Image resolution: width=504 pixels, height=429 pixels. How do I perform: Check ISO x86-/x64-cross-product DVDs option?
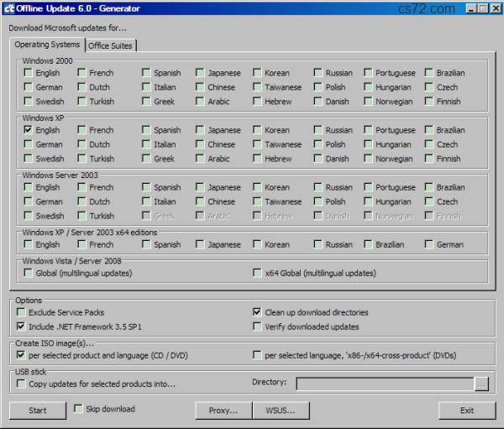(257, 355)
